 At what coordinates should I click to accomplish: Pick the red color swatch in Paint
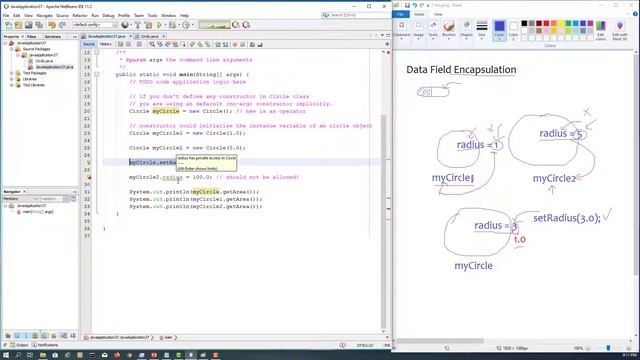point(546,23)
